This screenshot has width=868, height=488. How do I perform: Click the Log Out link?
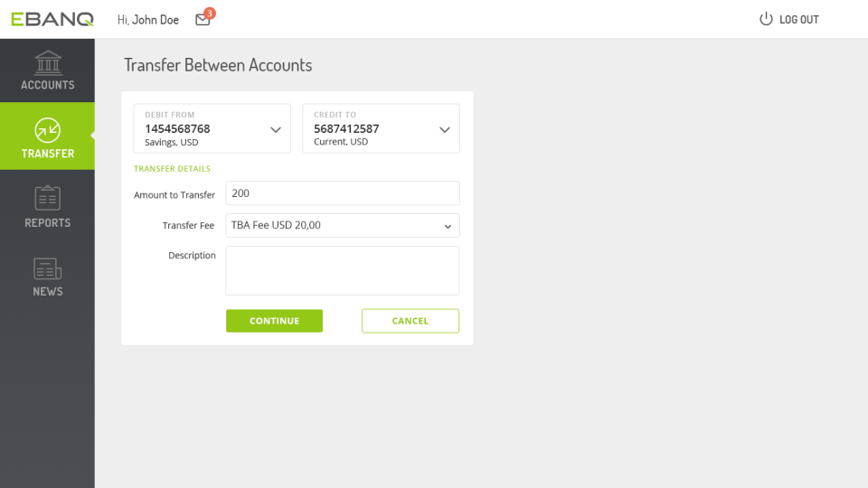click(x=798, y=20)
